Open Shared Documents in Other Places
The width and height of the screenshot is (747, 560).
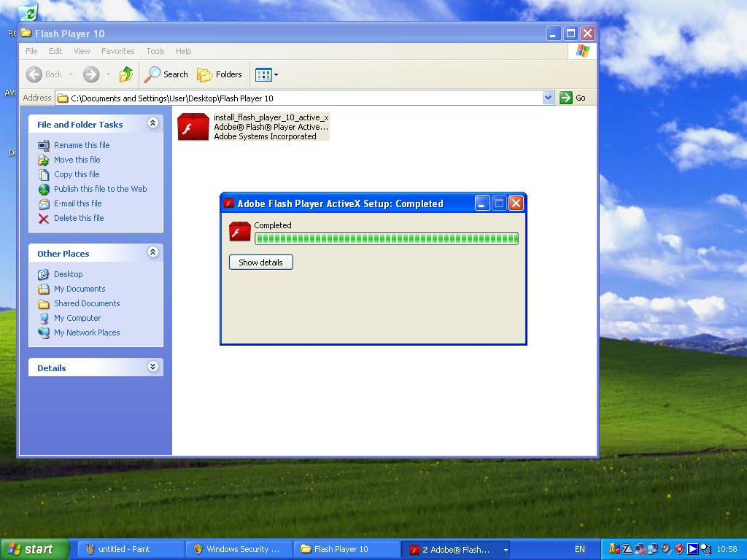tap(87, 303)
